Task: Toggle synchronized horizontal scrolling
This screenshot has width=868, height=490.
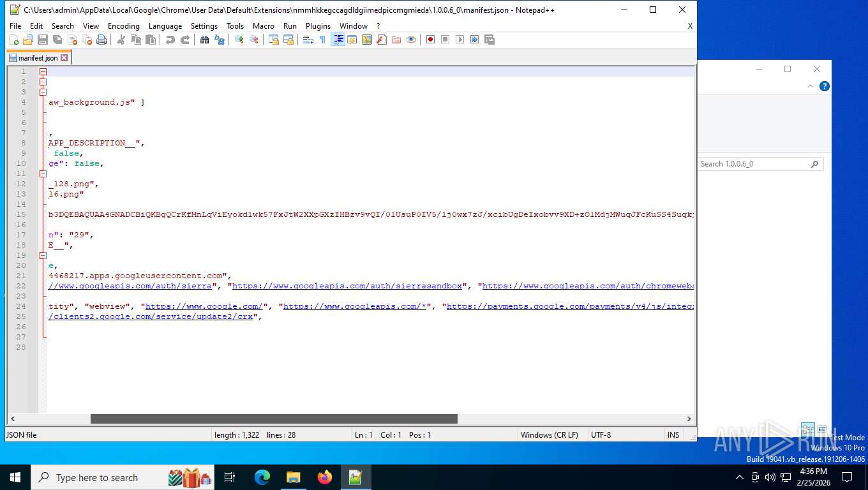Action: click(x=288, y=40)
